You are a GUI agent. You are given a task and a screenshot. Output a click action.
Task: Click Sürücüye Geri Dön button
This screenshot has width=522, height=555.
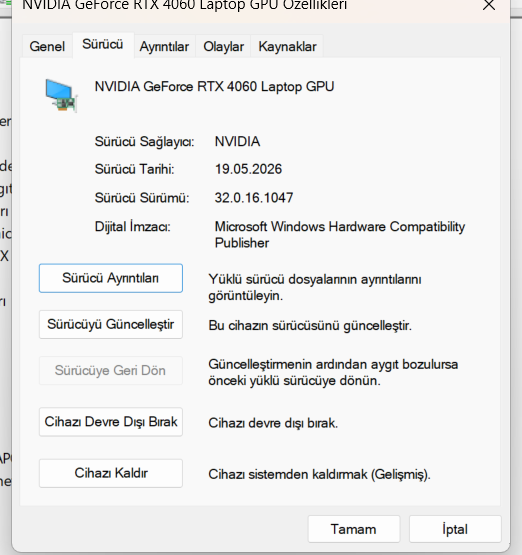111,371
